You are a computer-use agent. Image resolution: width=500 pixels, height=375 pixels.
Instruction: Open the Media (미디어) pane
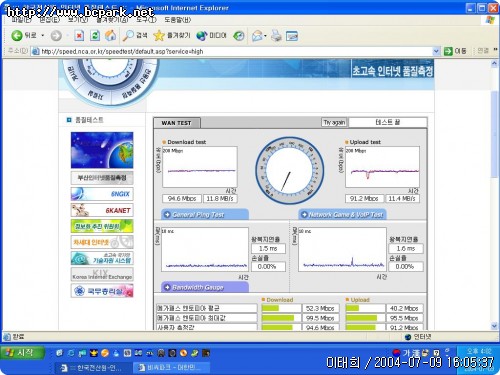pyautogui.click(x=211, y=36)
